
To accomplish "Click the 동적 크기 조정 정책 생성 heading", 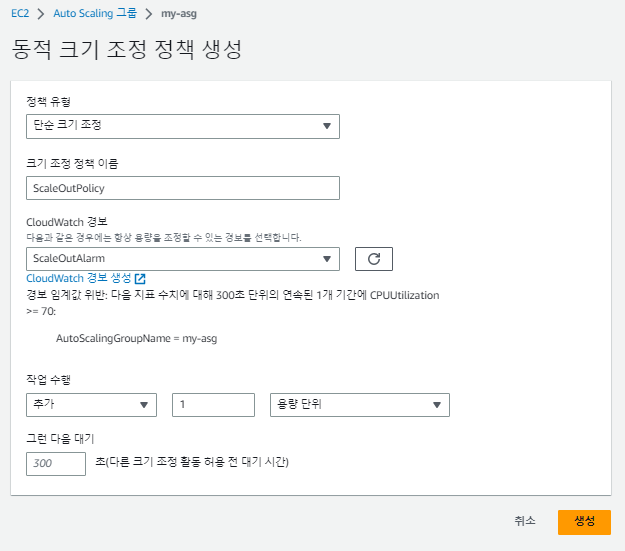I will 127,49.
